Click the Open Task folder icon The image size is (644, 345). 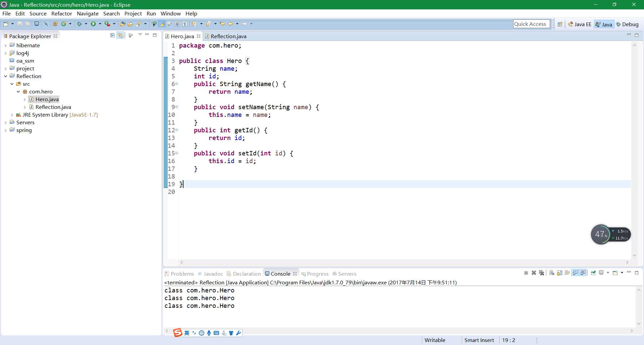click(x=130, y=24)
